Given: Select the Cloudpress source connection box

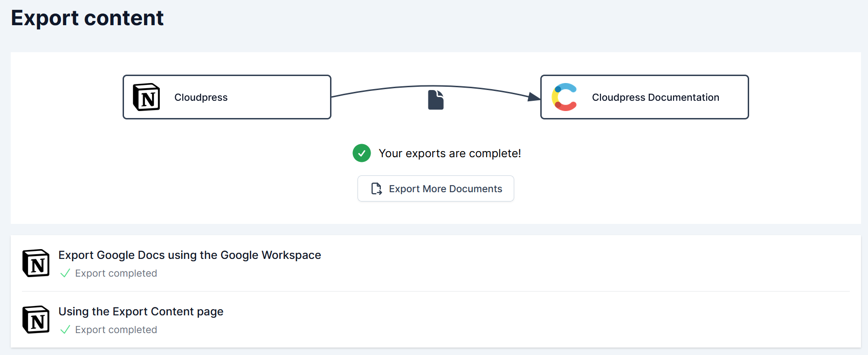Looking at the screenshot, I should (x=227, y=97).
